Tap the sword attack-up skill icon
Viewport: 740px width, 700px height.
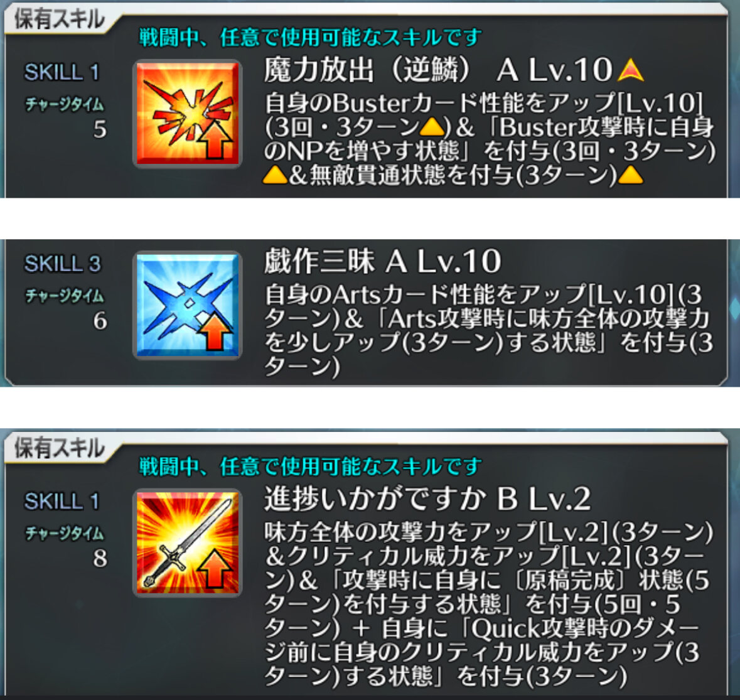(x=188, y=543)
